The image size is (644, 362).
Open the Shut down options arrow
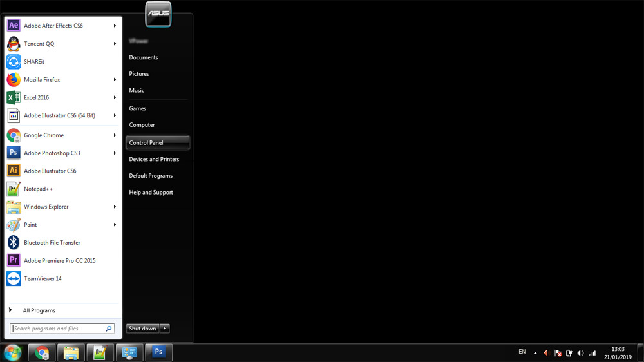tap(165, 329)
